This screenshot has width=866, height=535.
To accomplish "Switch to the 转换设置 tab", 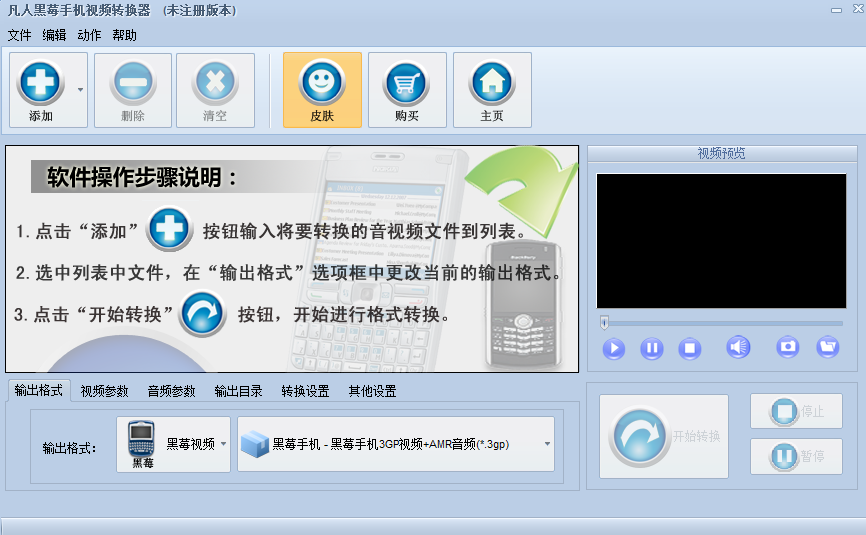I will click(x=305, y=391).
